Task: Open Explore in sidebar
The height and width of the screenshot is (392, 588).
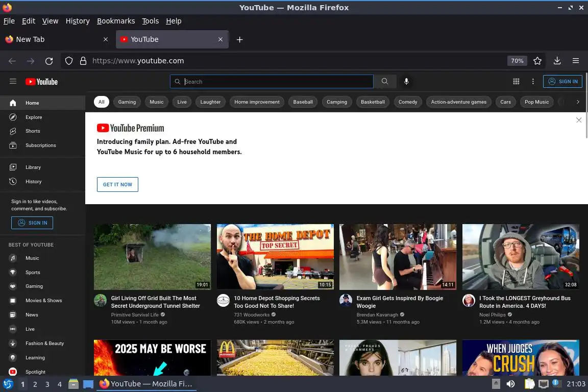Action: [x=43, y=117]
